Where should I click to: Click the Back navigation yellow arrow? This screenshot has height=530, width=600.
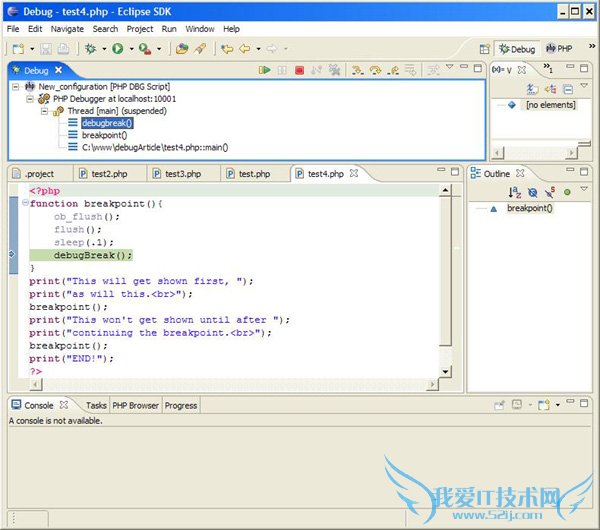click(x=245, y=49)
